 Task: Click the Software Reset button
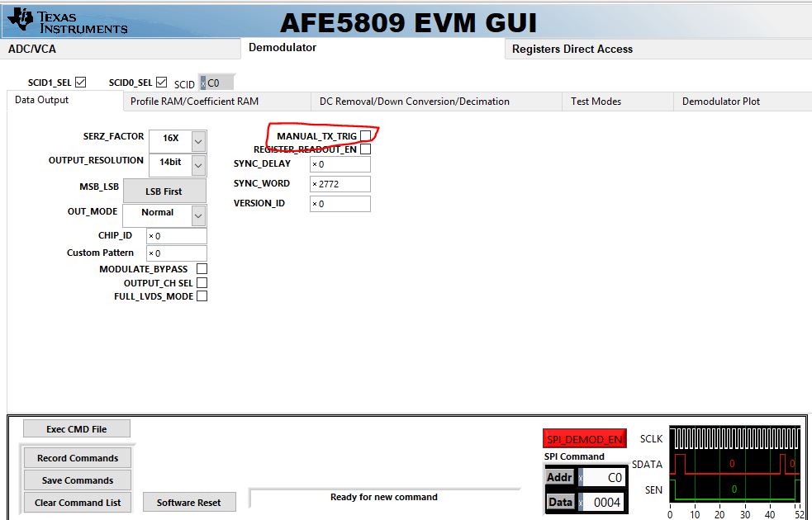[189, 503]
